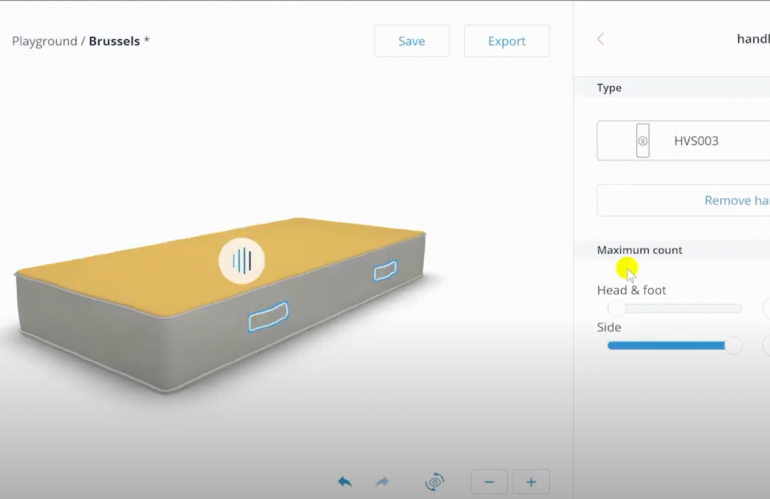The height and width of the screenshot is (499, 770).
Task: Click the Save button
Action: coord(411,41)
